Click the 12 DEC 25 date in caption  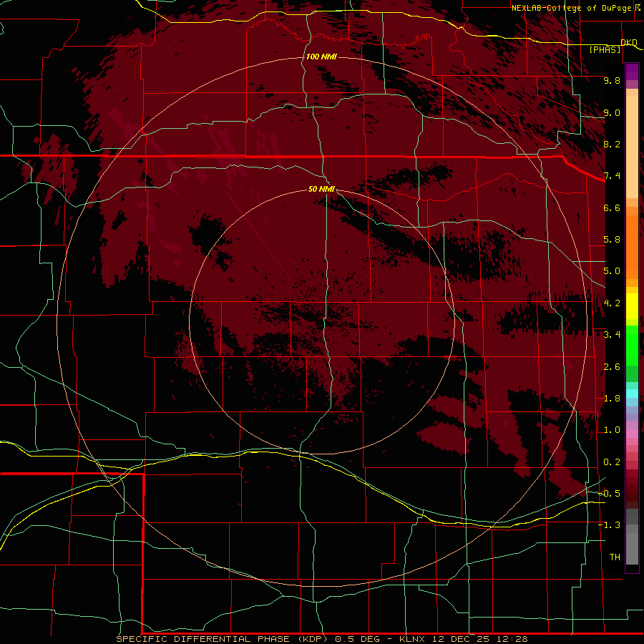click(x=462, y=639)
